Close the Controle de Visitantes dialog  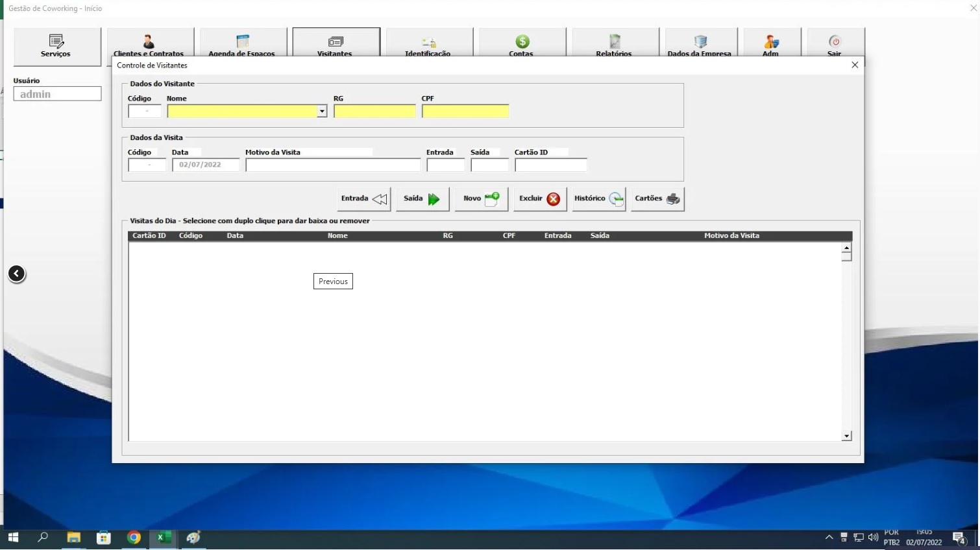coord(855,65)
